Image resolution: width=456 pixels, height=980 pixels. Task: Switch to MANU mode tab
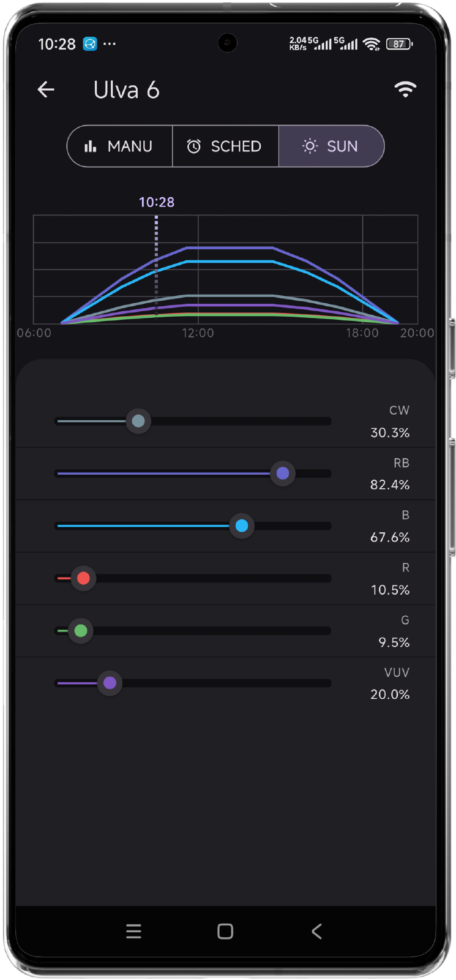[x=120, y=146]
